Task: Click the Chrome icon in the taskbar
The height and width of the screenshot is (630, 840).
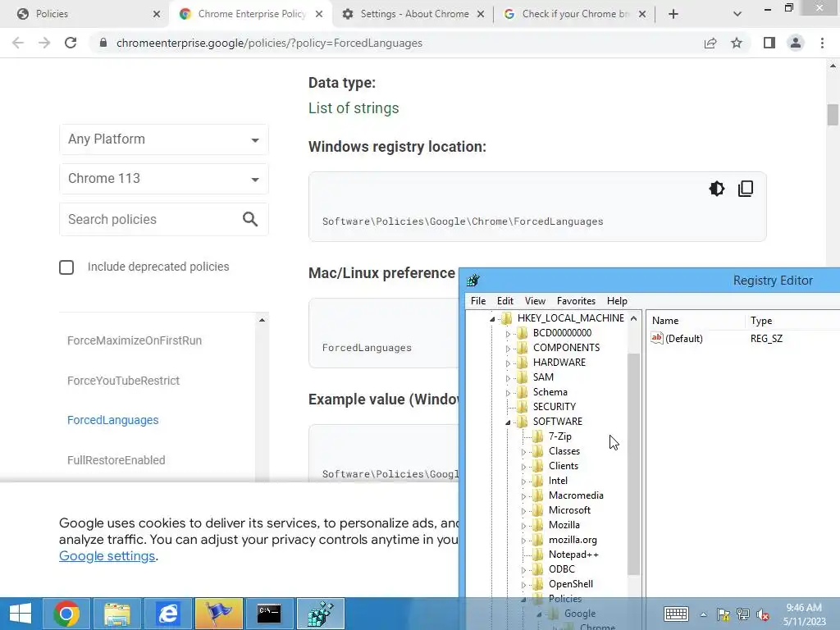Action: click(x=66, y=614)
